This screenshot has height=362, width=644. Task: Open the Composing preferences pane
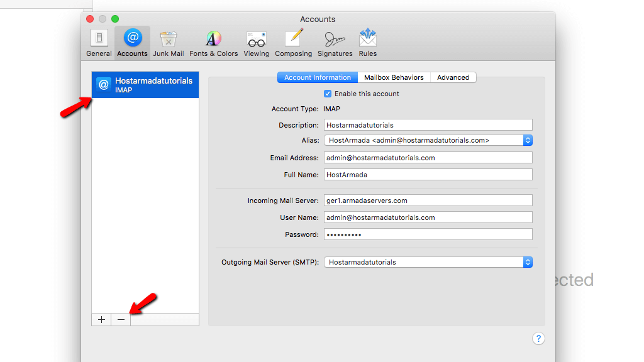coord(293,41)
